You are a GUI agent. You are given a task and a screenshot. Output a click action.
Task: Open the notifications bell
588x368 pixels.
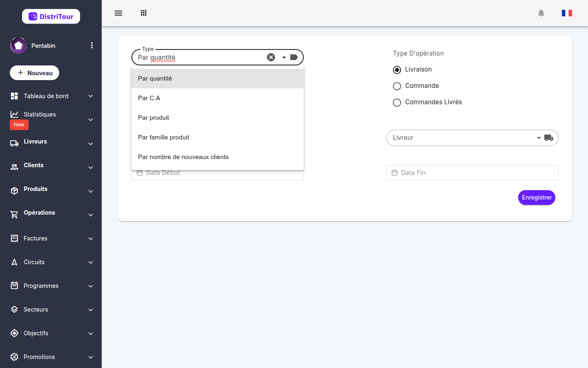(541, 13)
